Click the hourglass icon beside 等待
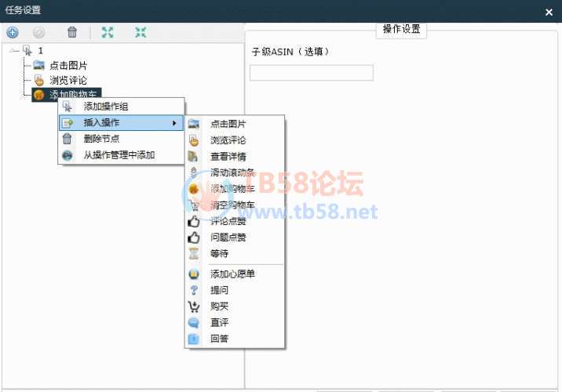The height and width of the screenshot is (392, 562). [x=194, y=253]
